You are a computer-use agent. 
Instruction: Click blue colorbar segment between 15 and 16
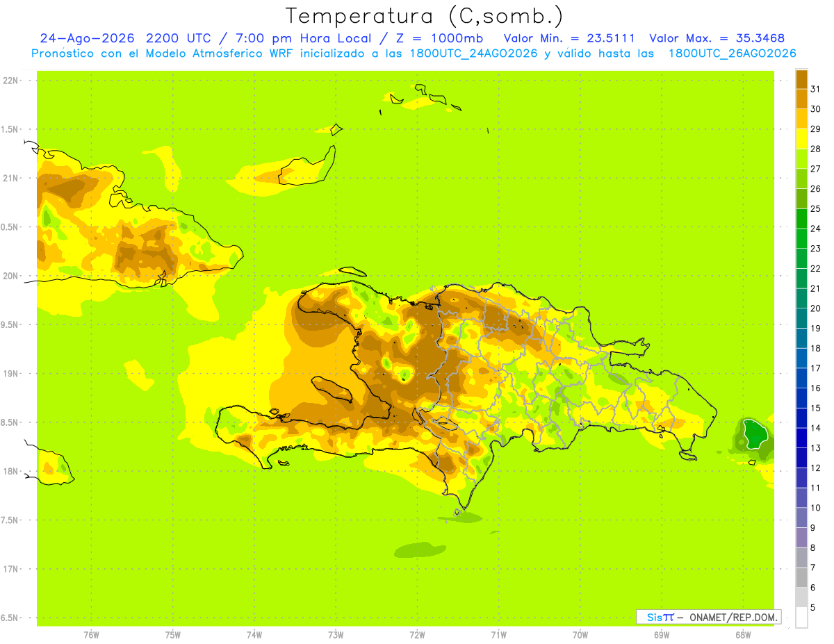801,397
